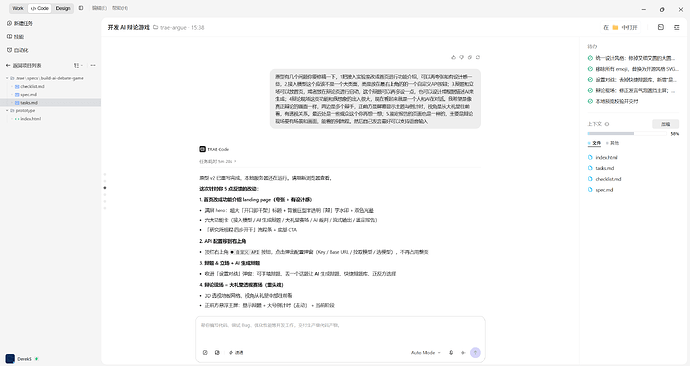The height and width of the screenshot is (366, 690).
Task: Click the new task icon in sidebar
Action: pyautogui.click(x=9, y=23)
